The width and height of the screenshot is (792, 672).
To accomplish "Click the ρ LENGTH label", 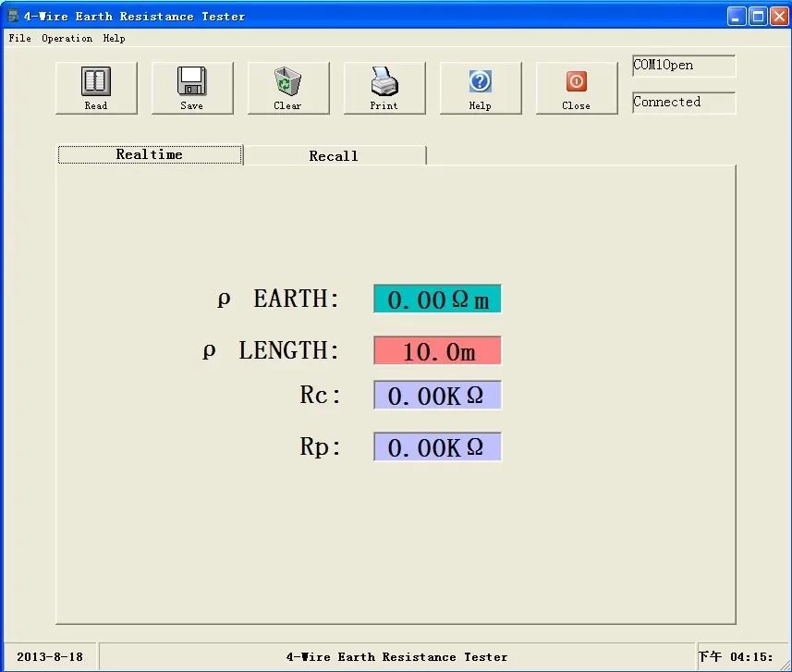I will 271,350.
